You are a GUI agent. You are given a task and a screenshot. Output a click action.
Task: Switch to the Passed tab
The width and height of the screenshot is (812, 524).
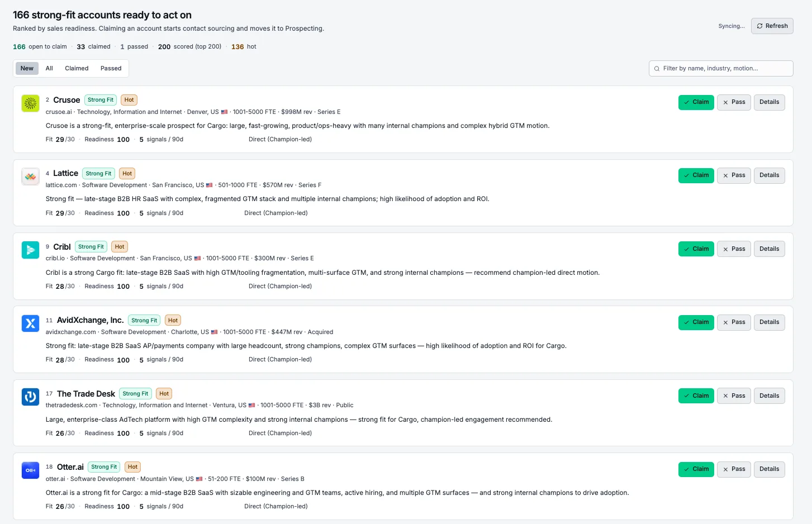[x=111, y=69]
